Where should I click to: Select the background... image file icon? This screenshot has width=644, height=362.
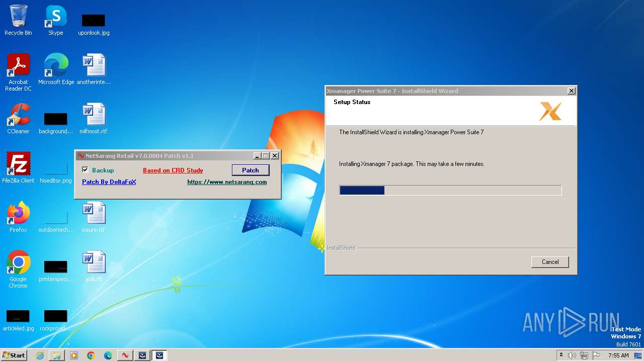[x=56, y=123]
